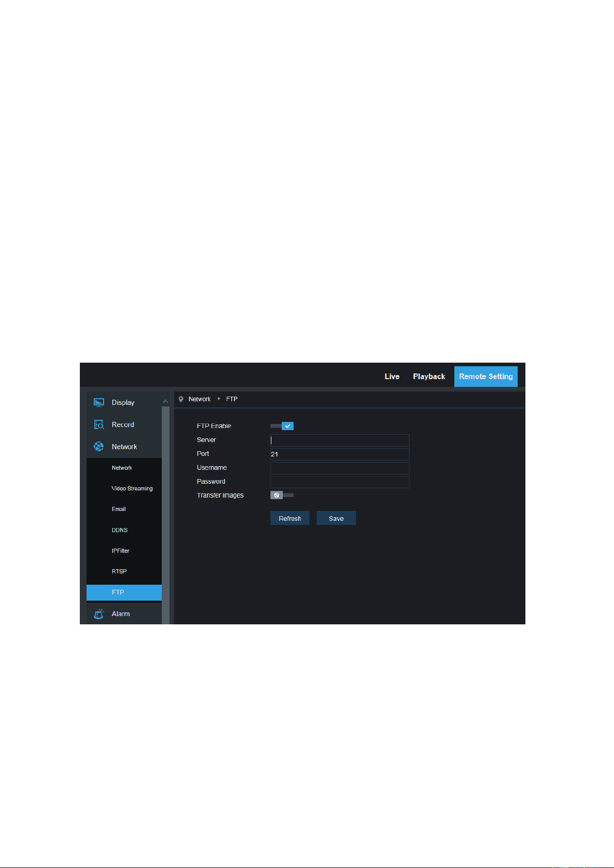Click the Network globe icon
The width and height of the screenshot is (614, 868).
[99, 447]
